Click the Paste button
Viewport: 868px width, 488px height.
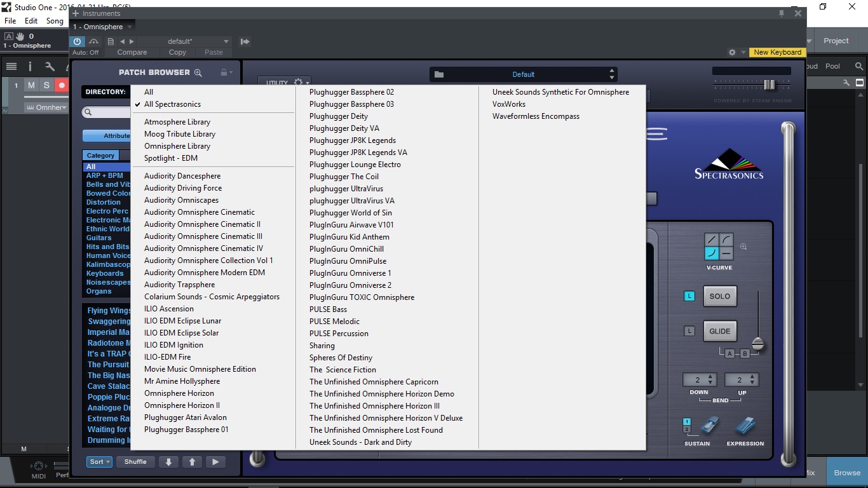214,52
